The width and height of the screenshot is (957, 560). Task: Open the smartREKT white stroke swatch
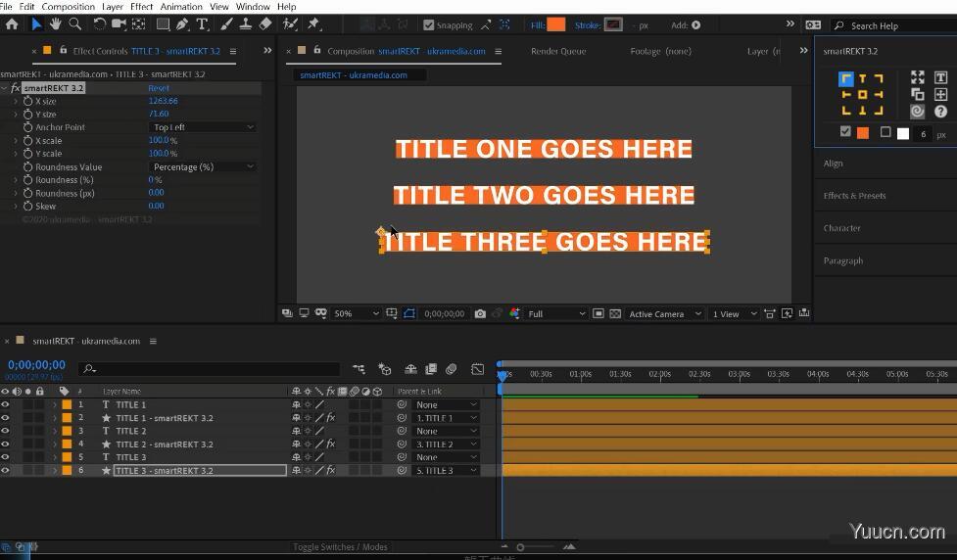[x=903, y=133]
